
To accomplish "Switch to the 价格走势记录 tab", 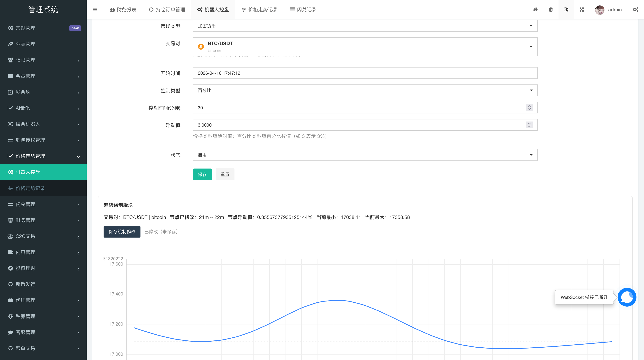I will coord(259,9).
